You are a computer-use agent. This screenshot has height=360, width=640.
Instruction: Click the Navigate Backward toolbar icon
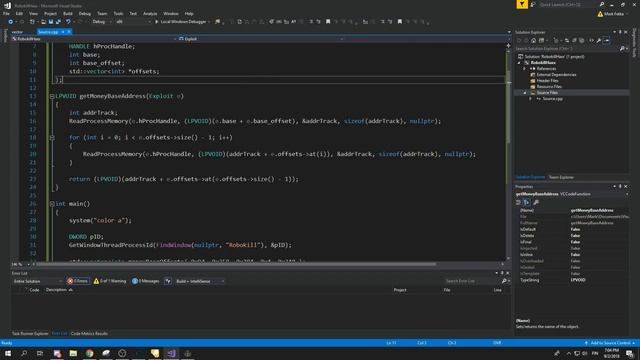coord(11,22)
